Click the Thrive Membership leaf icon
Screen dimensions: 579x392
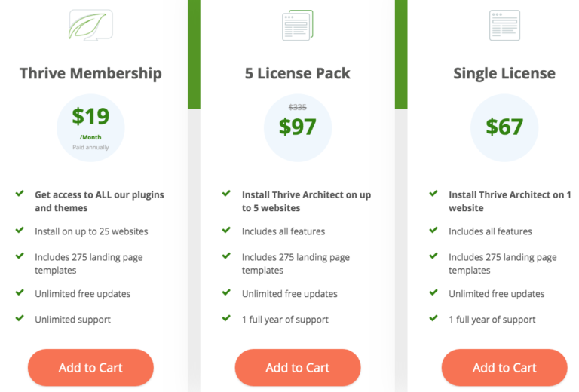tap(90, 25)
